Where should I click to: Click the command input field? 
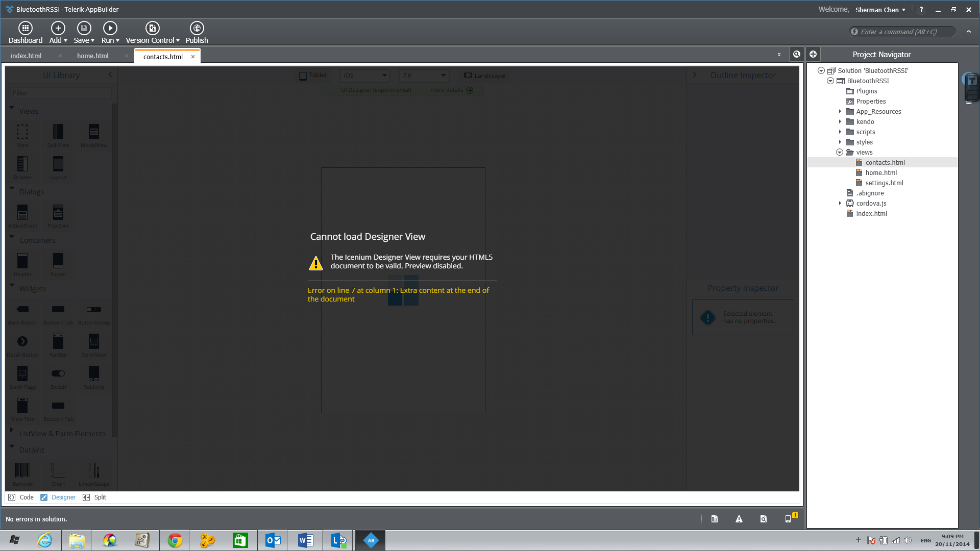pos(902,32)
